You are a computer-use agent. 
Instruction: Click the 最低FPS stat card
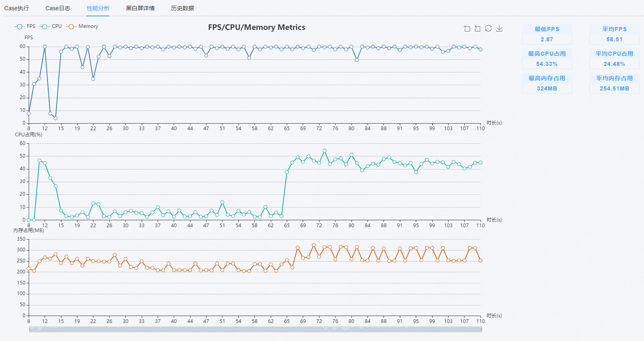click(547, 34)
